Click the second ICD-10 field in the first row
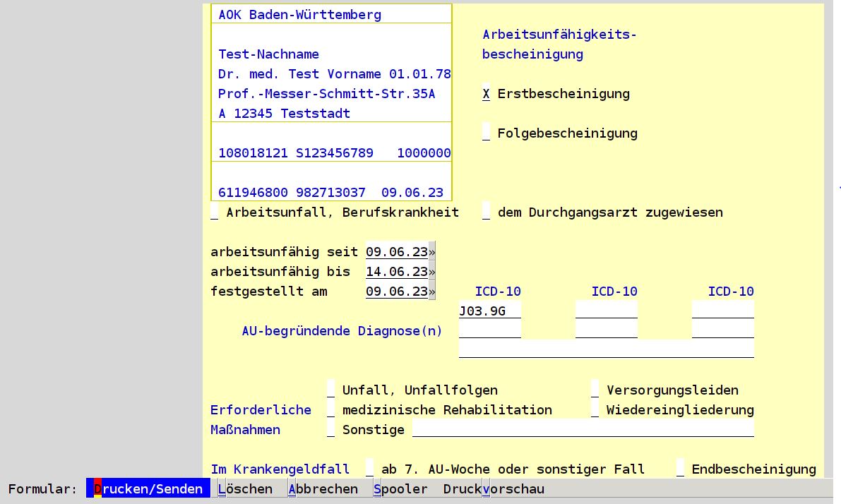This screenshot has height=504, width=841. [x=607, y=311]
